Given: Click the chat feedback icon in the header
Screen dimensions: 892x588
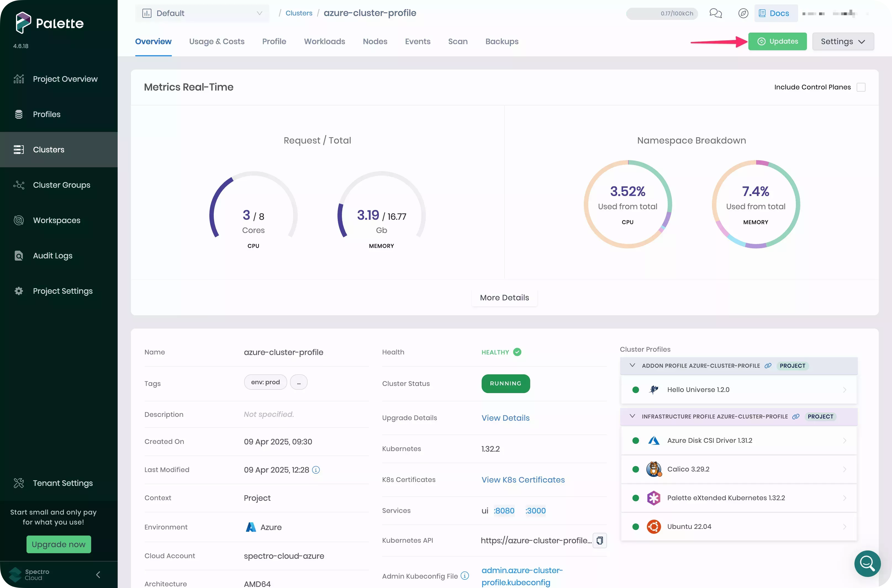Looking at the screenshot, I should 716,13.
